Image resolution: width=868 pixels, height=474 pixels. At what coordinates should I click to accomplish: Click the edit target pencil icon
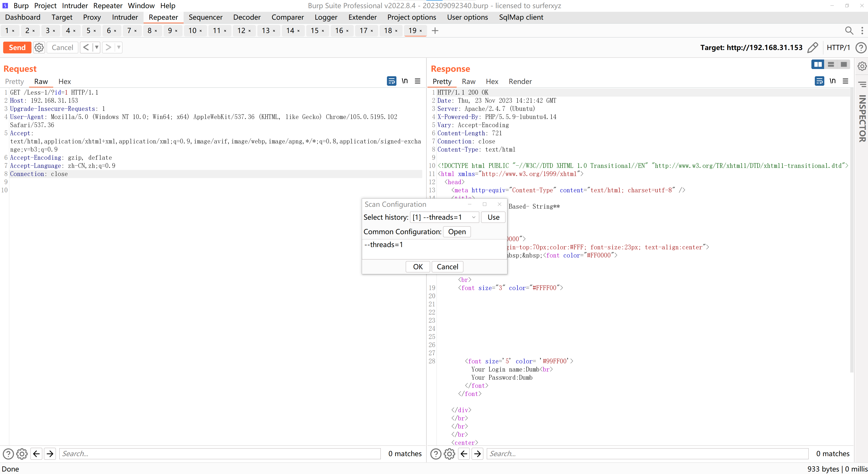[812, 48]
